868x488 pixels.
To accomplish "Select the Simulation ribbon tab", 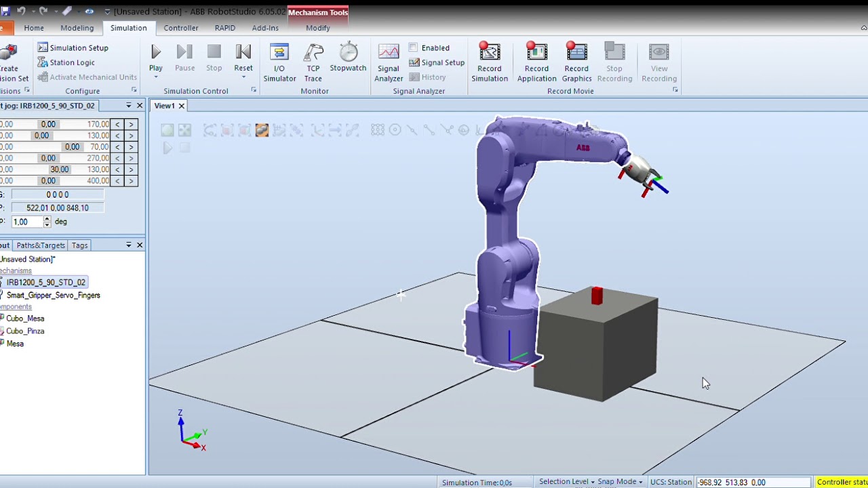I will pos(128,28).
